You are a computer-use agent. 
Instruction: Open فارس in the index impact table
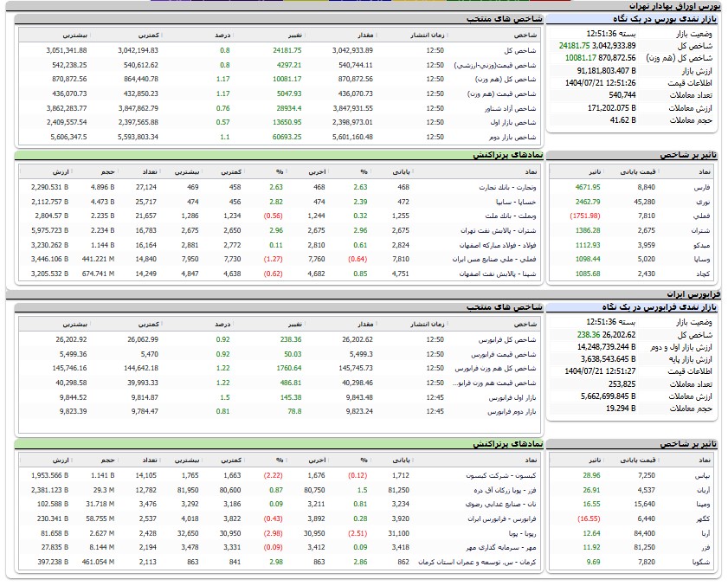click(x=693, y=187)
